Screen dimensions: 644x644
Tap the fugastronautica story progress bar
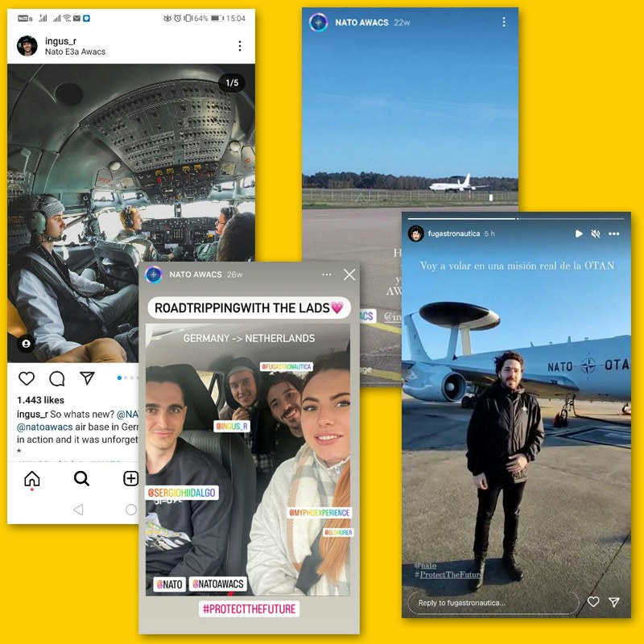[516, 219]
